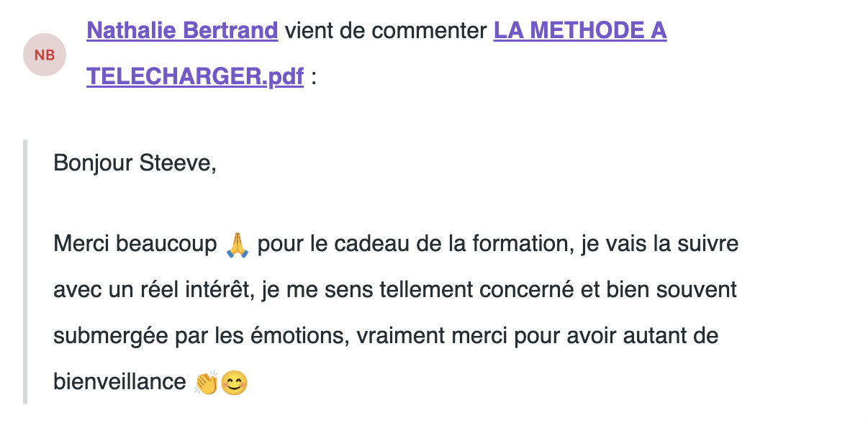Click the "TELECHARGER.pdf" file link
868x423 pixels.
point(195,76)
